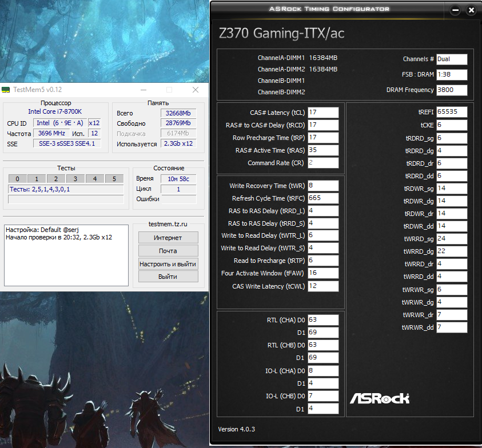This screenshot has width=482, height=448.
Task: Click the tWRWR_sg field
Action: [452, 289]
